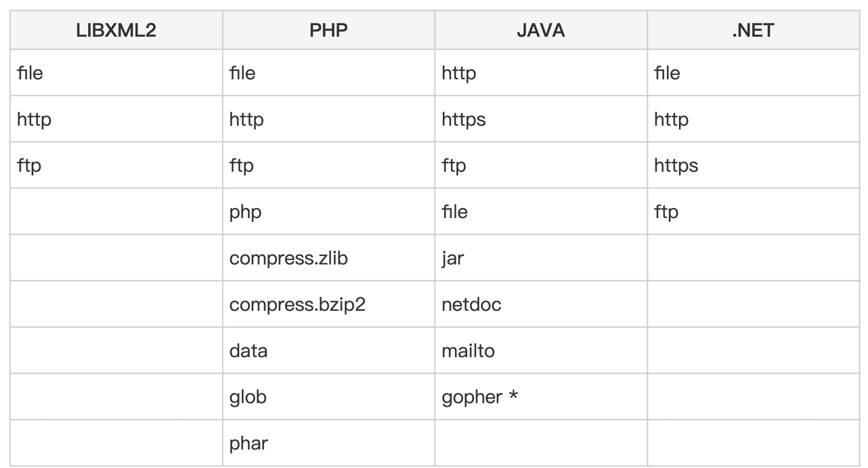The image size is (868, 468).
Task: Click https in the .NET column
Action: (676, 166)
